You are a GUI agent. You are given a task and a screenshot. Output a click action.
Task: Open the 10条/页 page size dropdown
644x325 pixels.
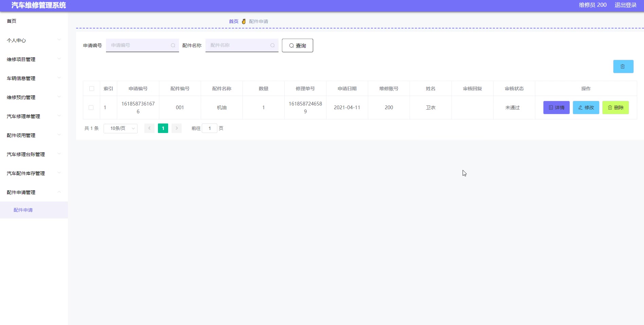[121, 128]
